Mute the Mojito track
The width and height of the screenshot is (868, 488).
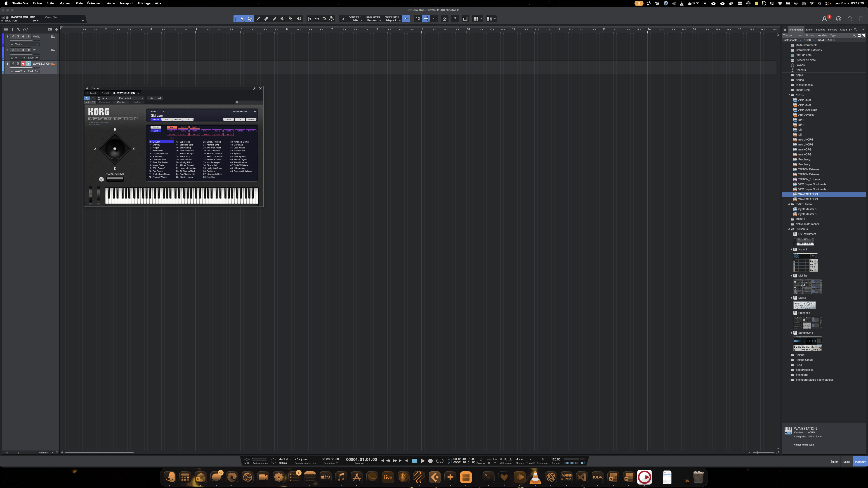coord(13,36)
